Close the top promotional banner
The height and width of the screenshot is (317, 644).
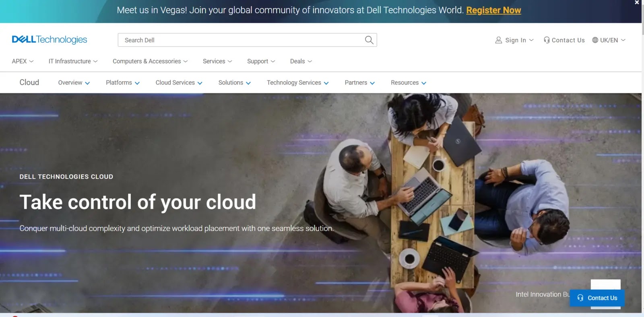click(x=637, y=2)
